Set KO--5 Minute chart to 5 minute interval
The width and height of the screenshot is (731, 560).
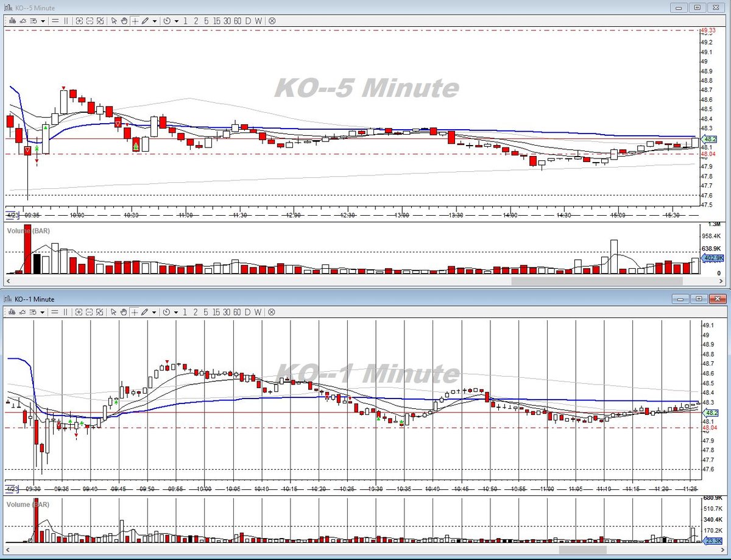click(206, 21)
